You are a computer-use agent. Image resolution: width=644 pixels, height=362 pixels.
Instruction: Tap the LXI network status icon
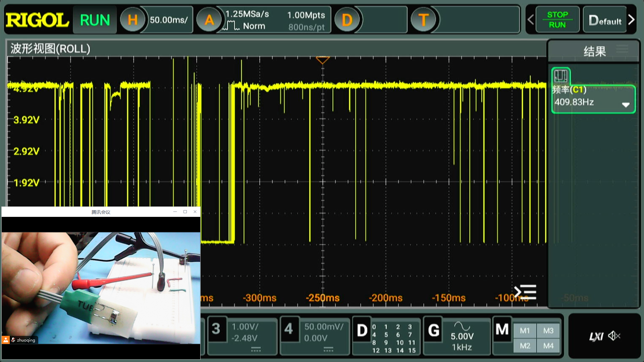pyautogui.click(x=596, y=336)
